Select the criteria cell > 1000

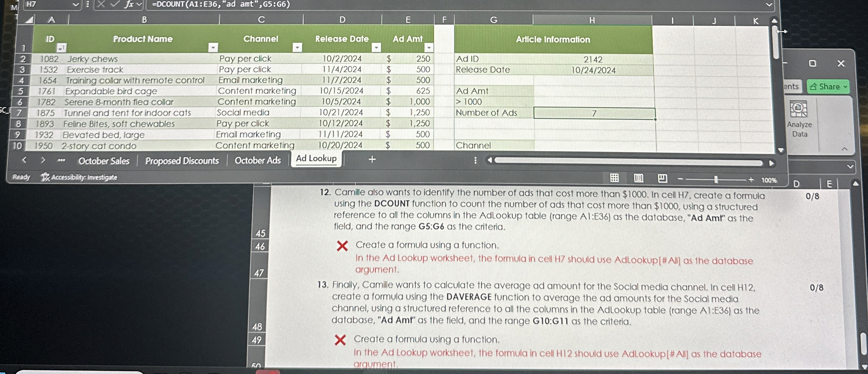[x=494, y=102]
